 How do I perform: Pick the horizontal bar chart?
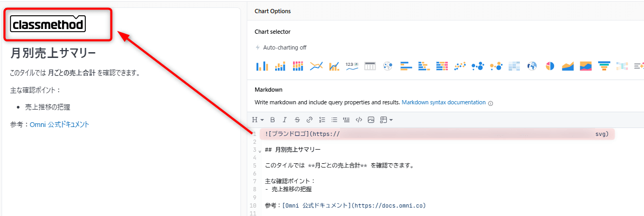(x=406, y=66)
